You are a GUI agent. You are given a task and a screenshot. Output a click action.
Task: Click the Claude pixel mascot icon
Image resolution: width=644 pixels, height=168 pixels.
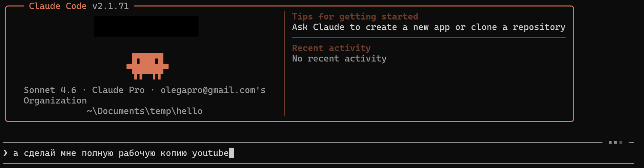point(147,66)
